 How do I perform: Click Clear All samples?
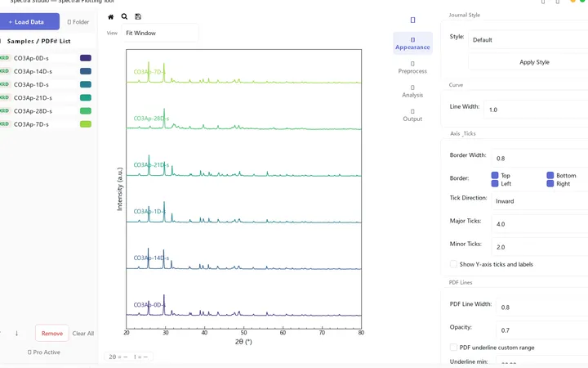[x=83, y=334]
